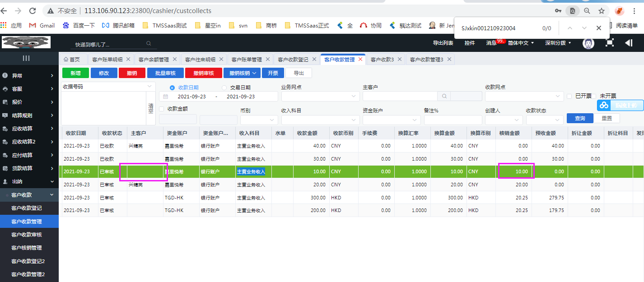
Task: Open the 撤销核销 dropdown button
Action: pyautogui.click(x=242, y=73)
